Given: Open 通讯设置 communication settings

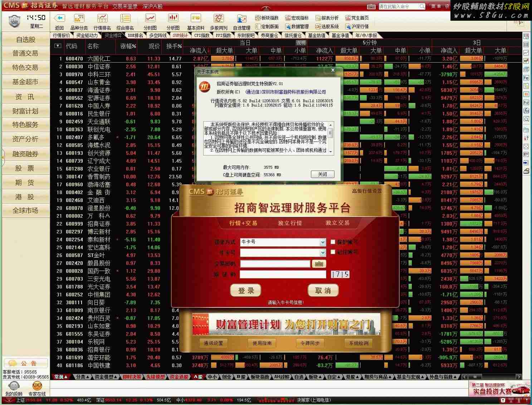Looking at the screenshot, I should tap(214, 343).
